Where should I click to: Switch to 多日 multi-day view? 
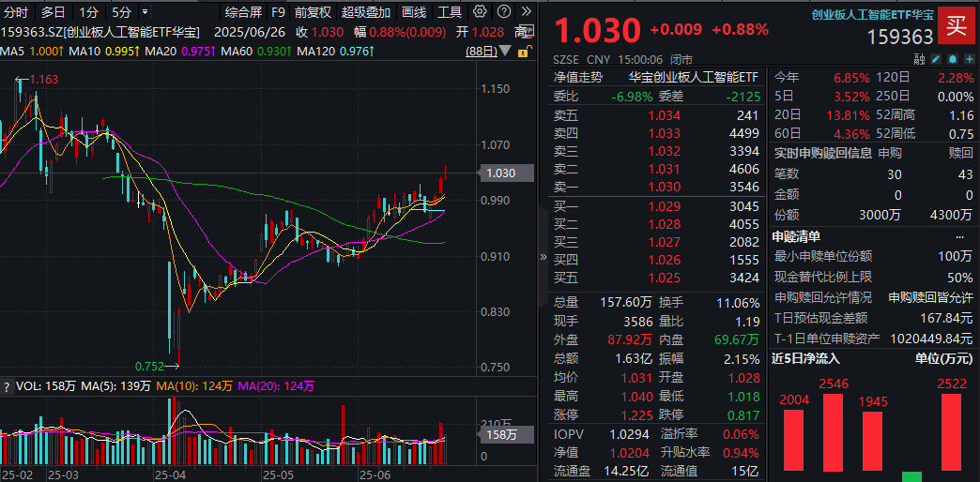(x=54, y=12)
